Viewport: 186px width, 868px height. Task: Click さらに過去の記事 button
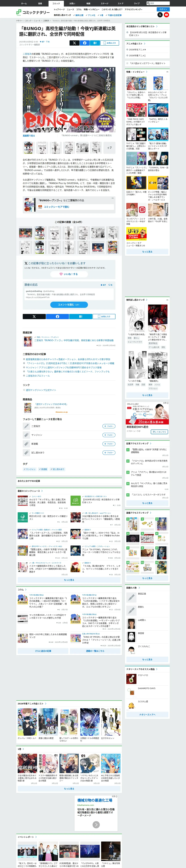coord(43,651)
